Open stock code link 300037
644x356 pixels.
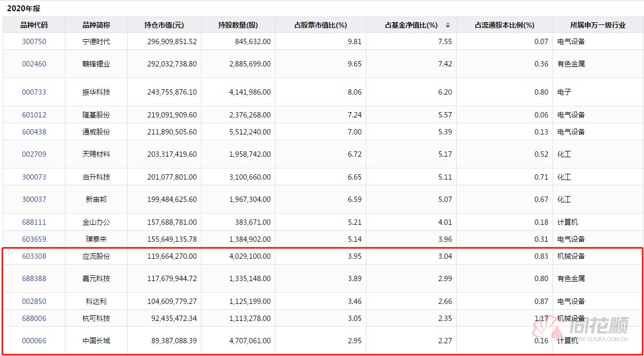tap(34, 199)
